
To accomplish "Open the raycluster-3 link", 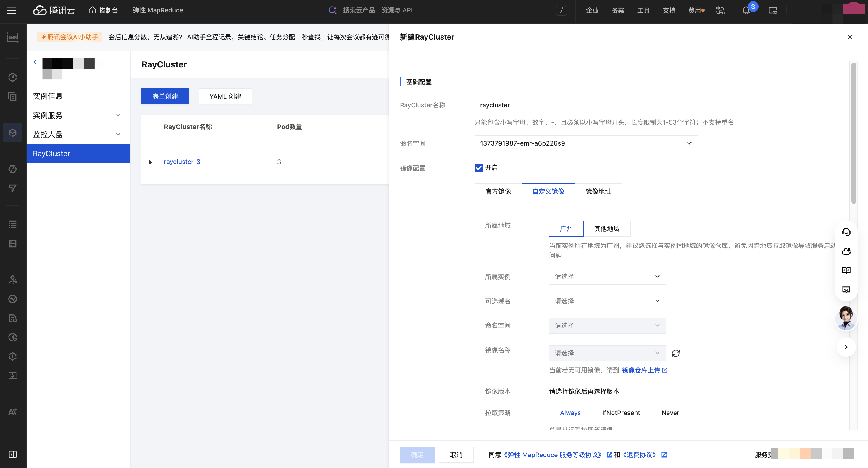I will [x=182, y=162].
